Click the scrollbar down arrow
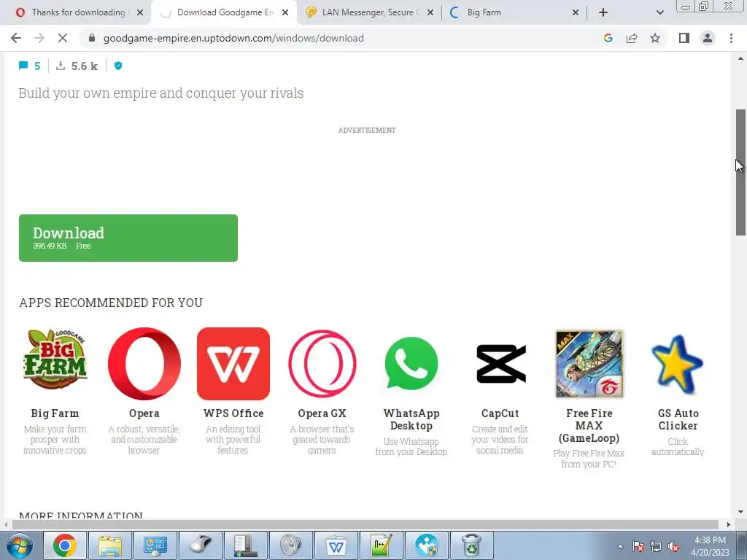Screen dimensions: 747x560 [x=740, y=512]
